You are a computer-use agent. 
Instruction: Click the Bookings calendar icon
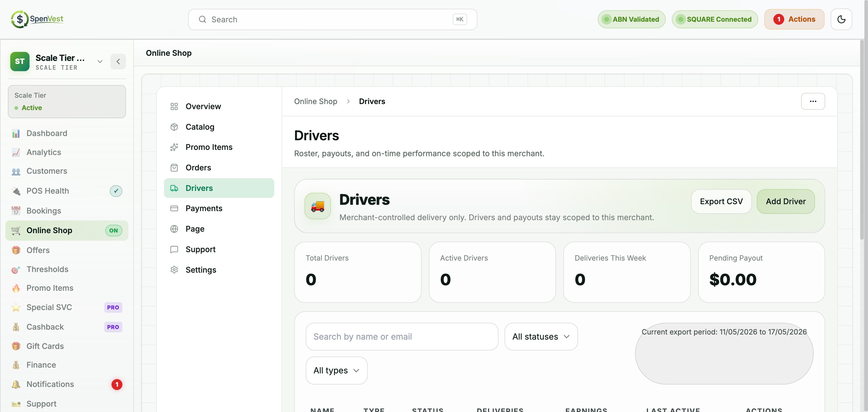[x=16, y=211]
